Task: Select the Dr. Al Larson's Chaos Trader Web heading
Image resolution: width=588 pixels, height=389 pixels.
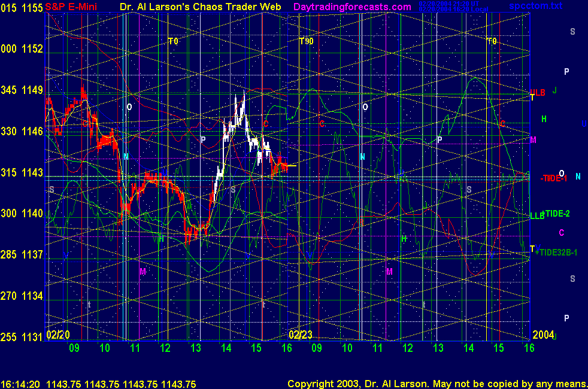Action: 200,7
